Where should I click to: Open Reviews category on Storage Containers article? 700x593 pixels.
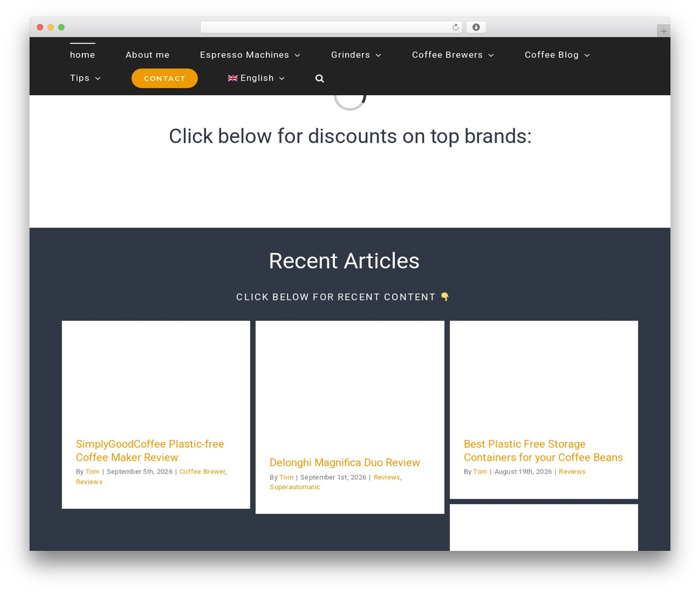(572, 472)
